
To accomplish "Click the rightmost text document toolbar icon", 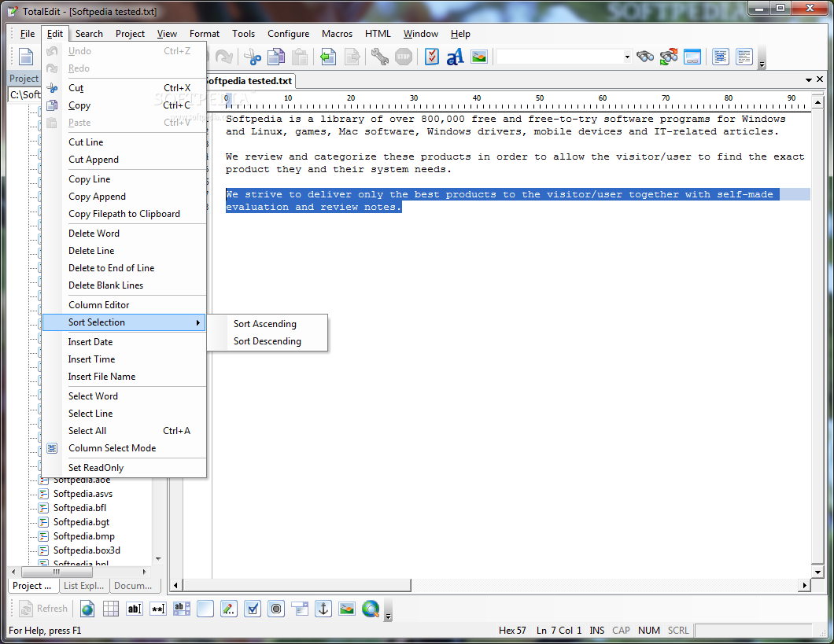I will click(x=744, y=57).
